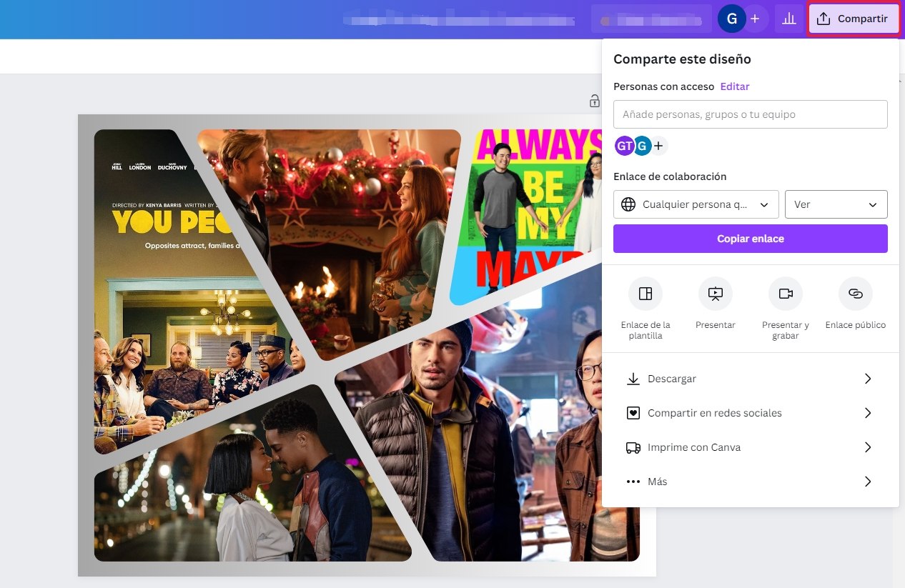The image size is (905, 588).
Task: Click the blurred button left of the G avatar
Action: pyautogui.click(x=651, y=19)
